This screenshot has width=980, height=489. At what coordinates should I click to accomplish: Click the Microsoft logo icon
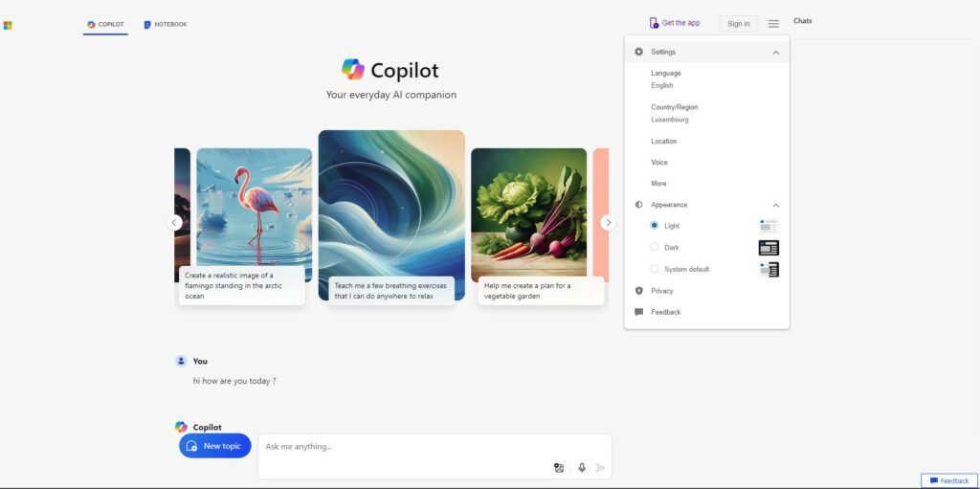8,25
